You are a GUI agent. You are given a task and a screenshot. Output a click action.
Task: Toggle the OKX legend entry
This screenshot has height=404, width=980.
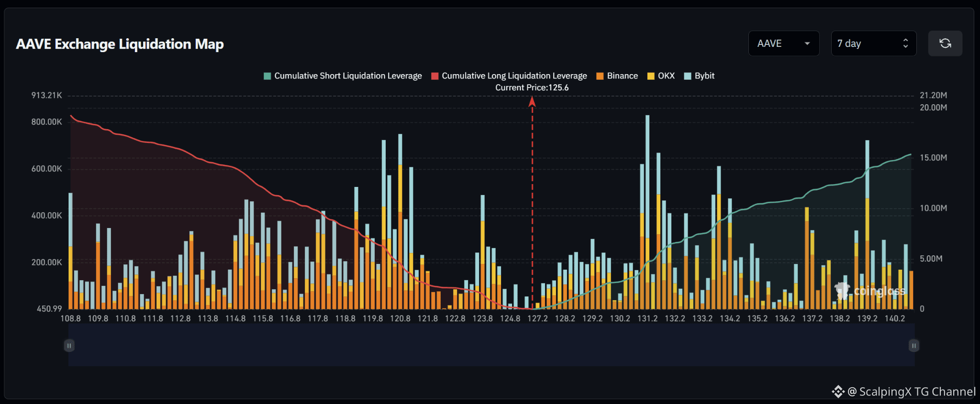661,76
